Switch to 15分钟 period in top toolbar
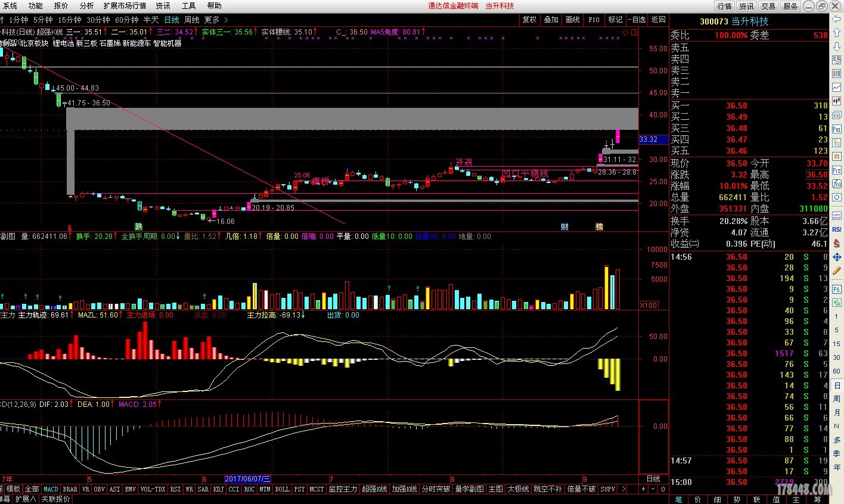Viewport: 844px width, 504px height. pos(69,20)
